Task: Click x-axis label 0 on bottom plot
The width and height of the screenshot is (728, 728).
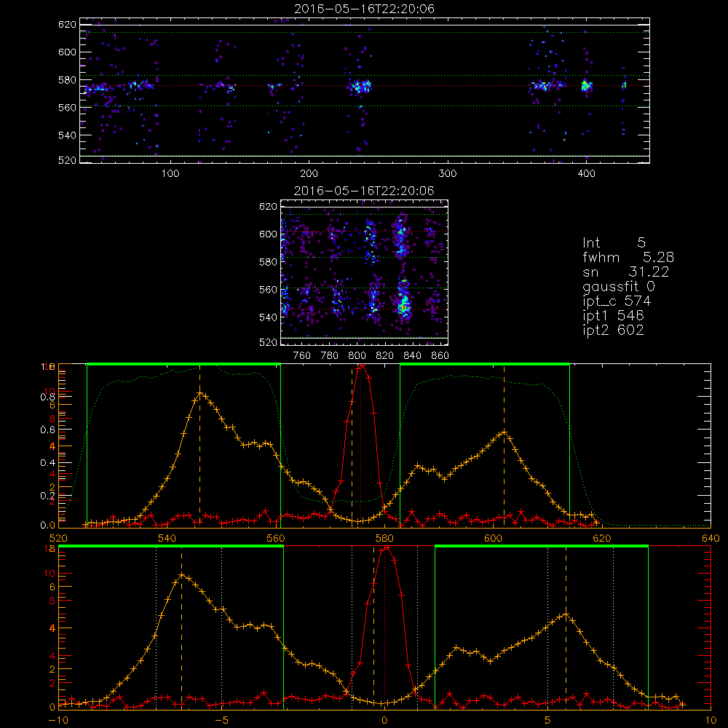Action: 384,721
